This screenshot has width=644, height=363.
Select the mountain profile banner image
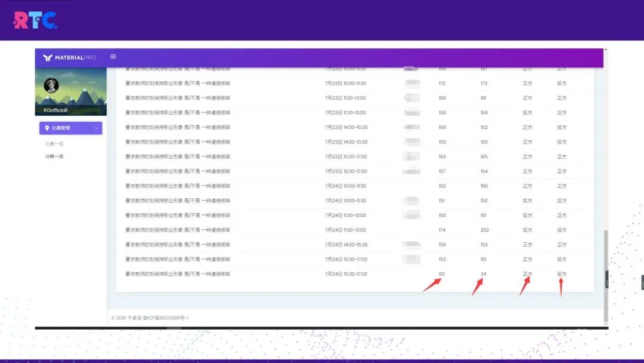[x=70, y=92]
